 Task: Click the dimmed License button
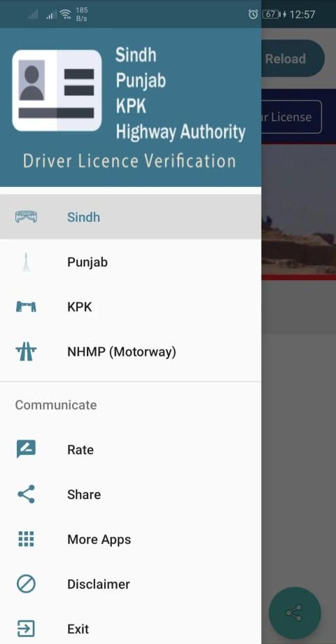[x=291, y=117]
